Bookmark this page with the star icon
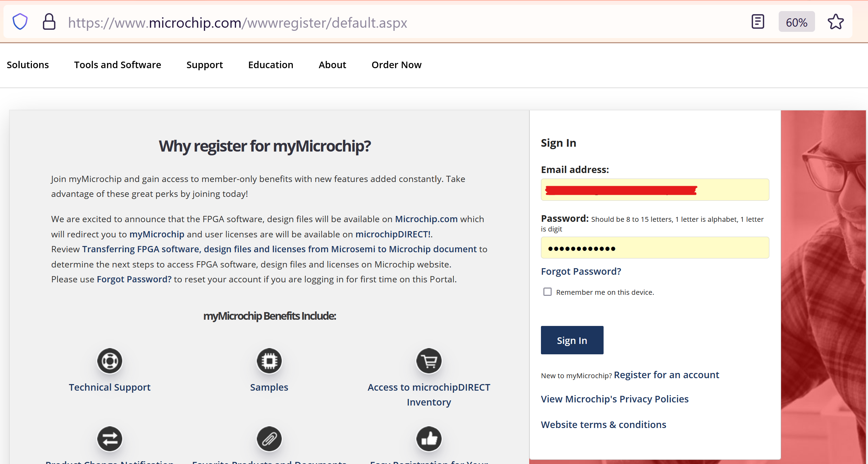This screenshot has height=464, width=868. coord(835,22)
